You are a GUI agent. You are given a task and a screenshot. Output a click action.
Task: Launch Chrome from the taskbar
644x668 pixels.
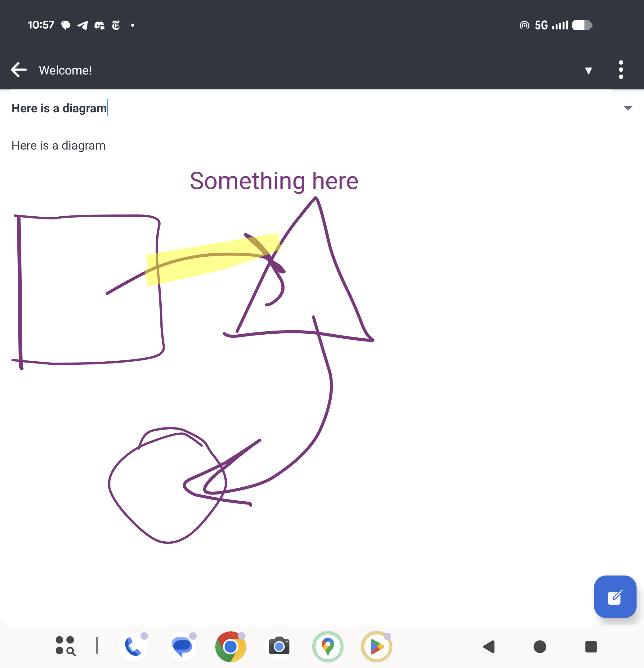point(230,646)
